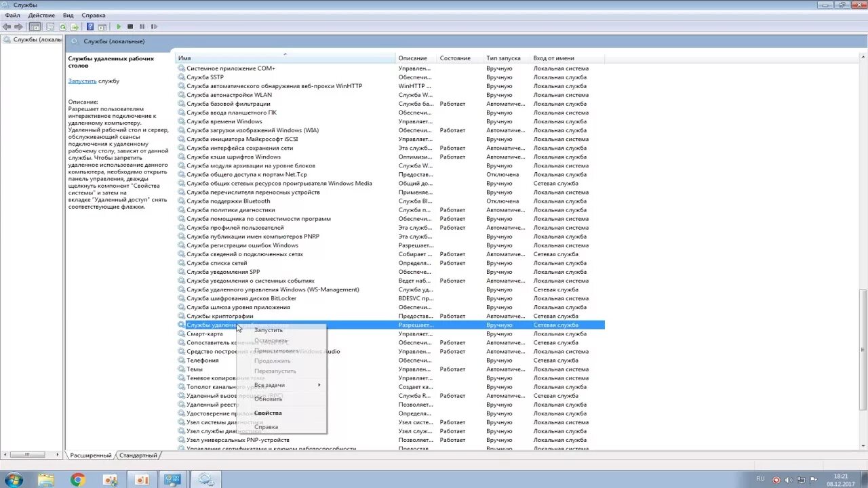Select Служба профилей пользователей row
The width and height of the screenshot is (868, 488).
coord(391,228)
